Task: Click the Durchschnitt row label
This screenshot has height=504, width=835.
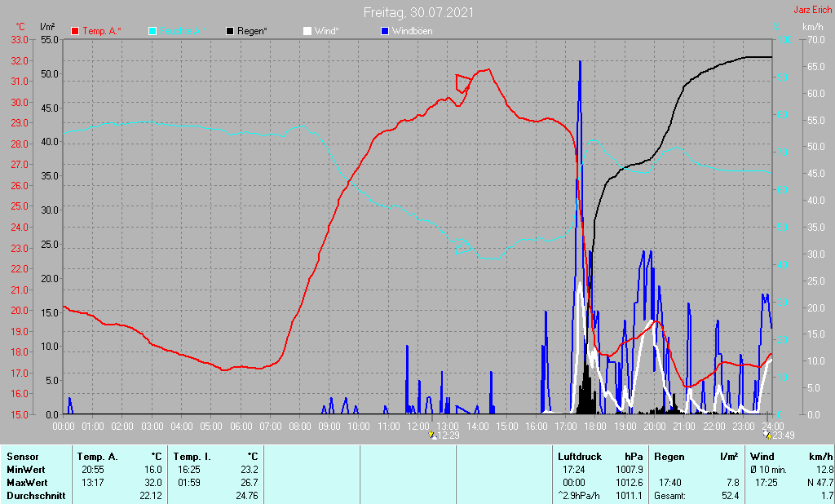Action: point(34,496)
